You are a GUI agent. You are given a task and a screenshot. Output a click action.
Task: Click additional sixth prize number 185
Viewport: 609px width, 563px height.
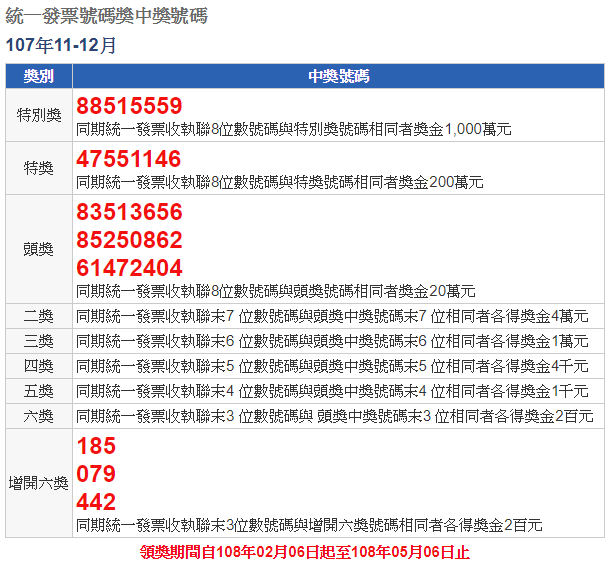(x=96, y=446)
